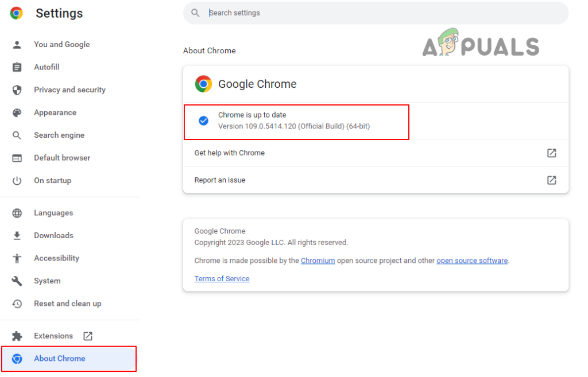
Task: Click the Appearance palette icon
Action: coord(17,112)
